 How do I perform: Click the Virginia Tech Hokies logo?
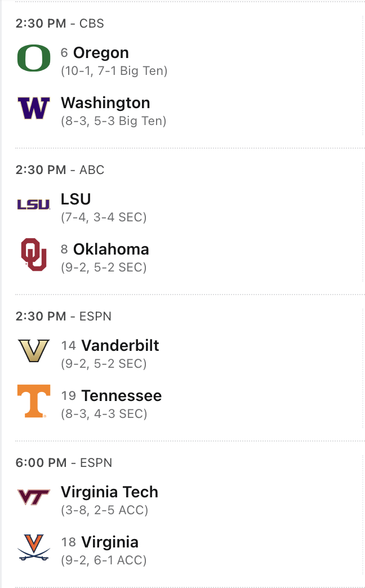pos(34,497)
